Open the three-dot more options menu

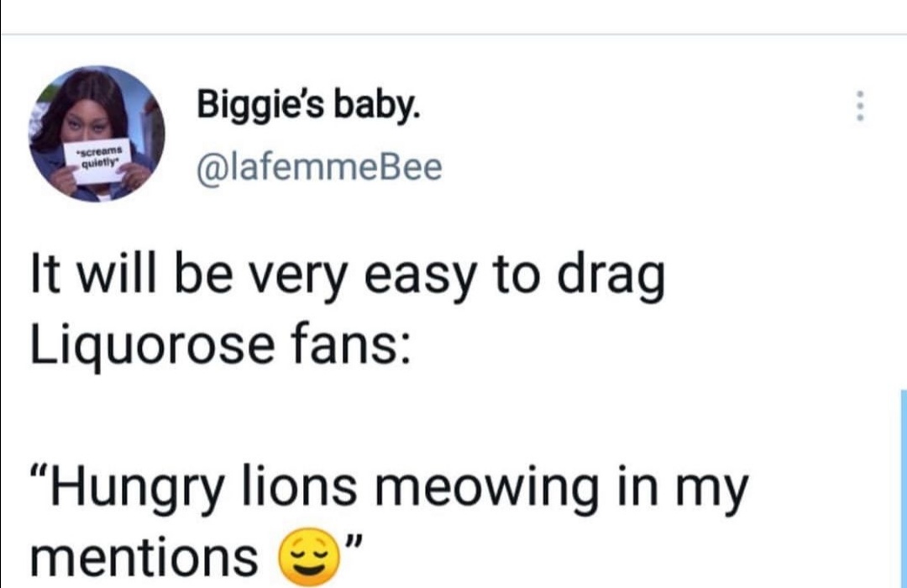[x=857, y=107]
